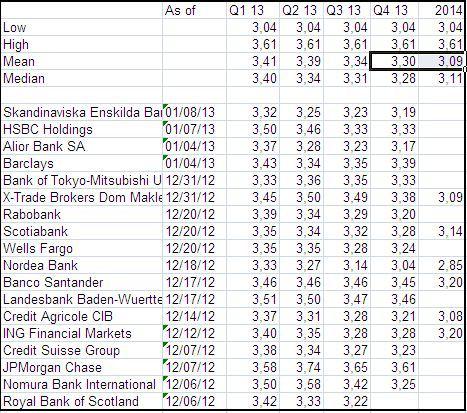Click Nordea Bank 2014 value 2,85
Viewport: 467px width, 413px height.
coord(441,265)
